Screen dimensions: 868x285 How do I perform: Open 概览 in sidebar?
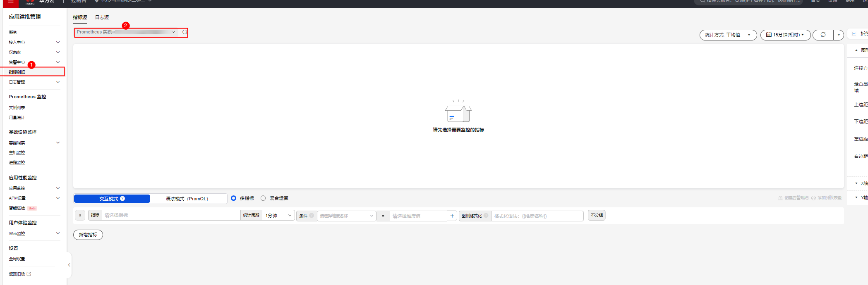pyautogui.click(x=13, y=32)
